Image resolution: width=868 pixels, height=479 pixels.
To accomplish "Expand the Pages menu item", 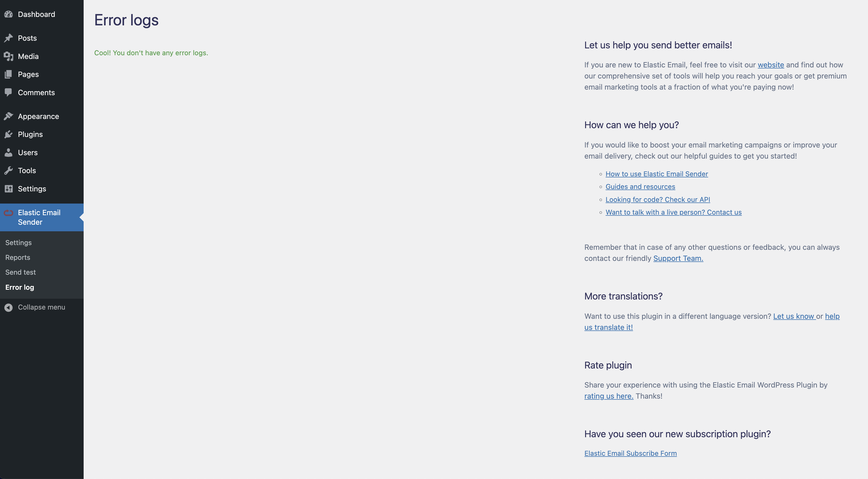I will pyautogui.click(x=28, y=74).
